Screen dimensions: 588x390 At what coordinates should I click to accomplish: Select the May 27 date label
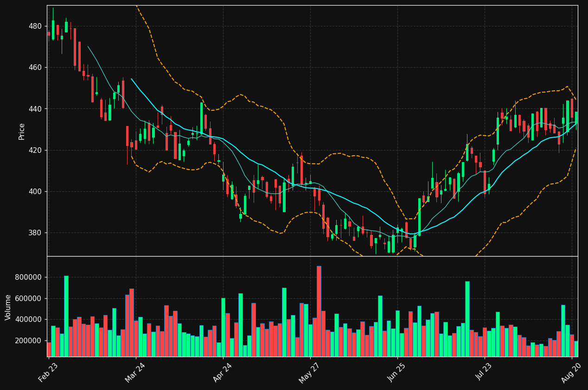tap(308, 372)
